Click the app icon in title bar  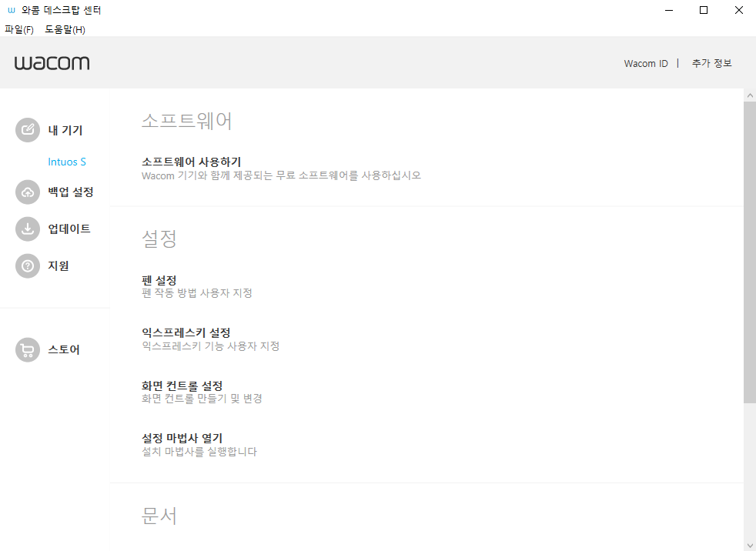[12, 10]
